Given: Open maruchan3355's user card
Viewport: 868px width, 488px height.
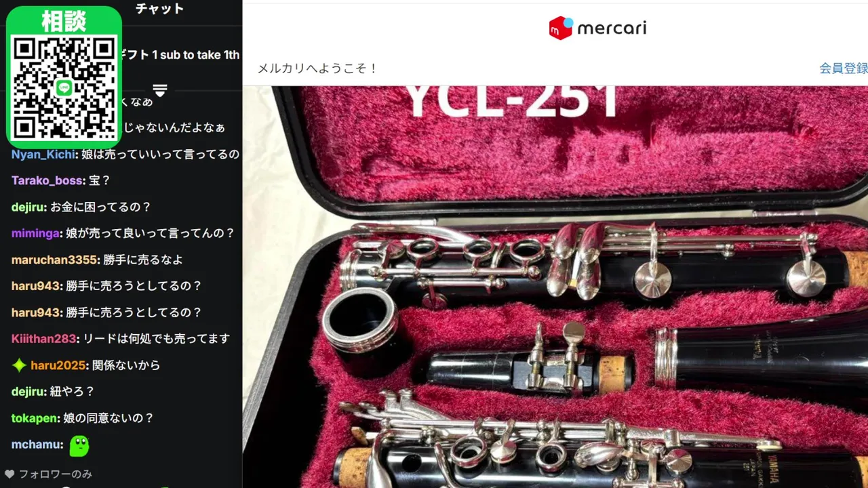Looking at the screenshot, I should click(54, 260).
